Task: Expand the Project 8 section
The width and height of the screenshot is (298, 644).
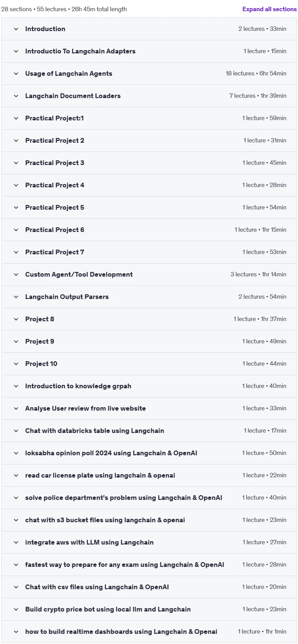Action: [x=149, y=319]
